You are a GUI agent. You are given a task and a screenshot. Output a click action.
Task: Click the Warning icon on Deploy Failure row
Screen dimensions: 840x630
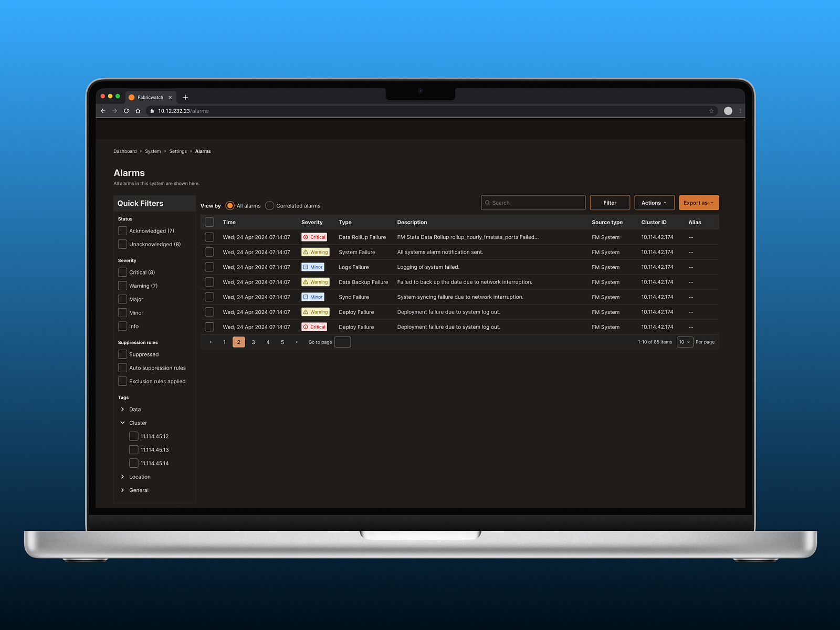(306, 312)
